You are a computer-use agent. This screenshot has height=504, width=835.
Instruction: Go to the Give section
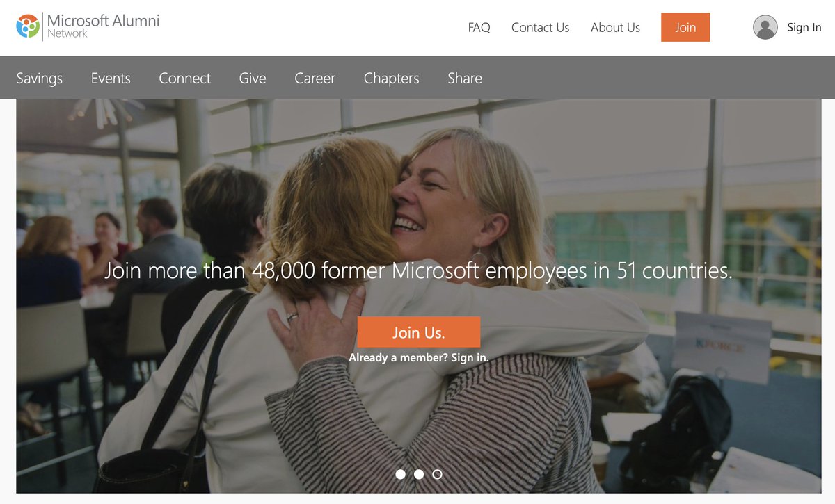[x=253, y=79]
